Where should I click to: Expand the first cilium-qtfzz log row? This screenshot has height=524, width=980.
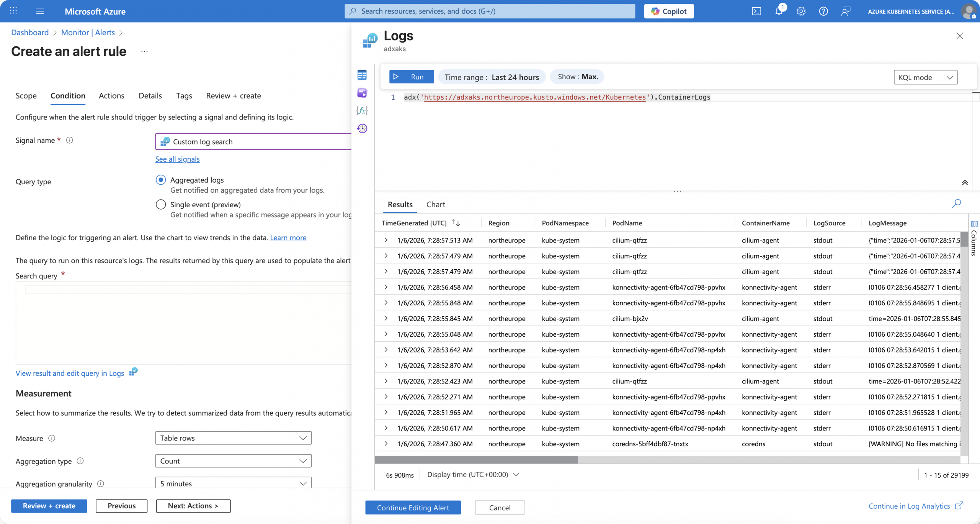[x=386, y=240]
